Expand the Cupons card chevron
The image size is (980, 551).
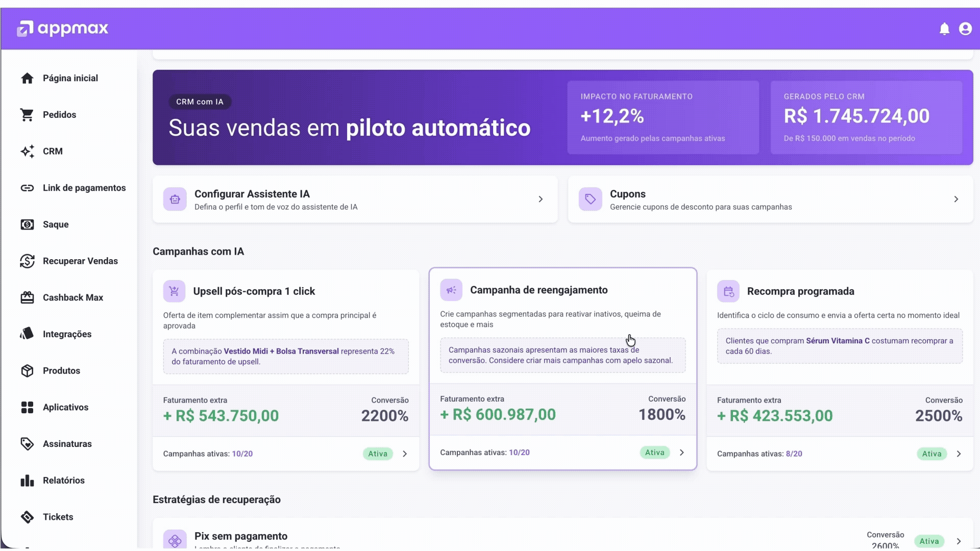coord(957,199)
